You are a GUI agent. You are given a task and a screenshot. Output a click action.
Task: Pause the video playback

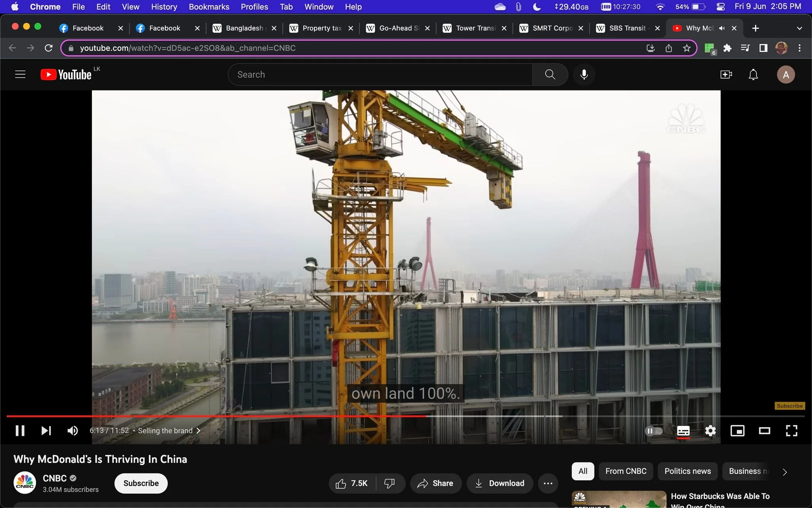[20, 431]
